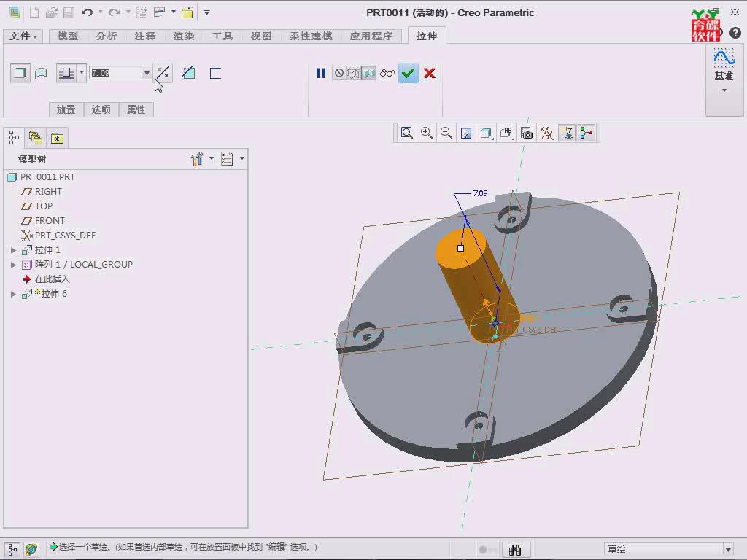
Task: Toggle extrude as surface option
Action: (41, 73)
